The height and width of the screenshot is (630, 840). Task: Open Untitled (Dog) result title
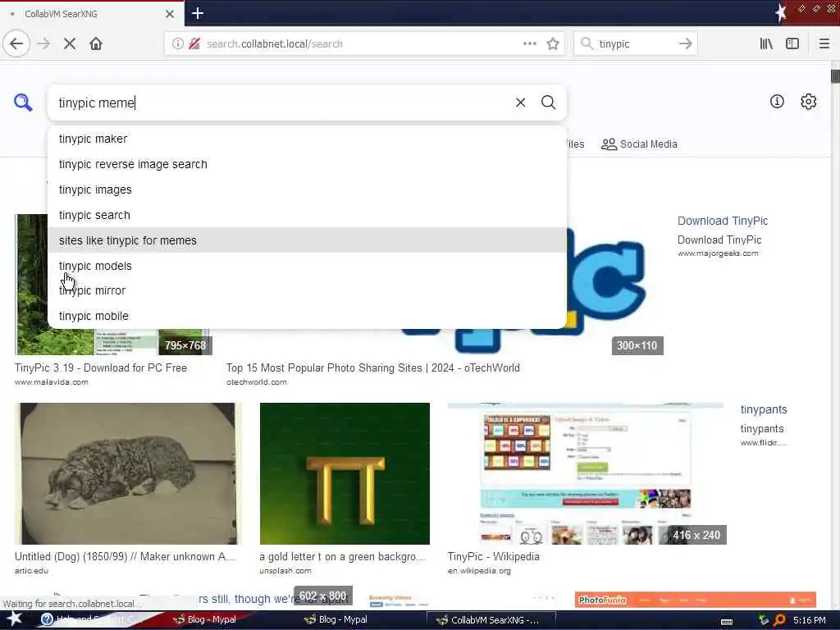125,557
